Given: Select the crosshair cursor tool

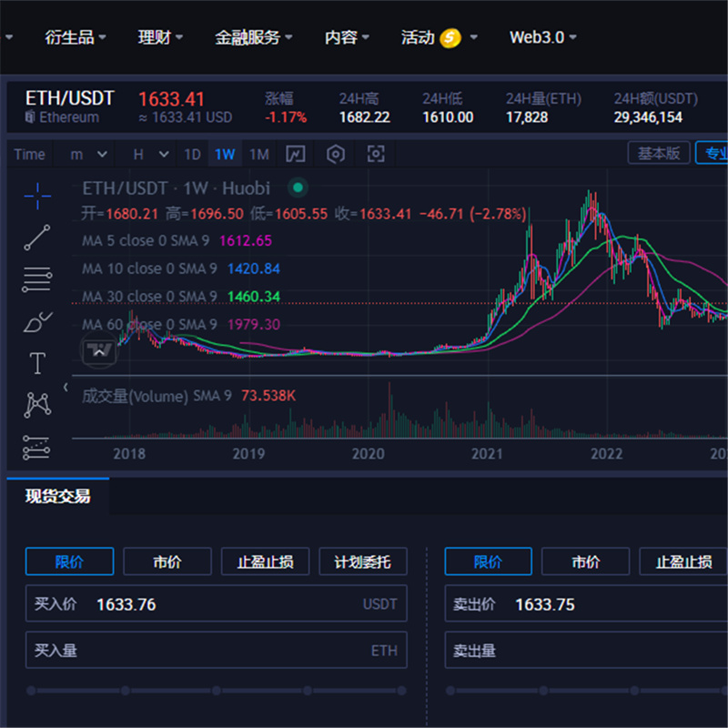Looking at the screenshot, I should [37, 197].
